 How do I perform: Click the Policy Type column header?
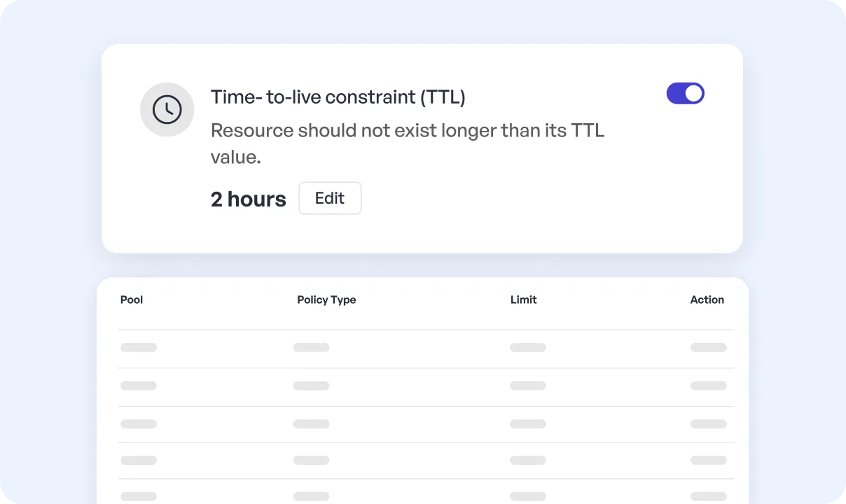coord(326,300)
